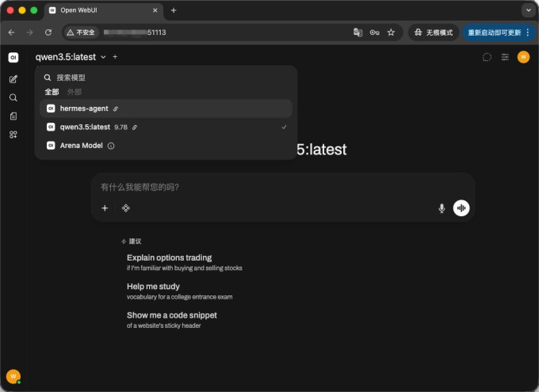Choose qwen3.5:latest model in list

click(166, 127)
